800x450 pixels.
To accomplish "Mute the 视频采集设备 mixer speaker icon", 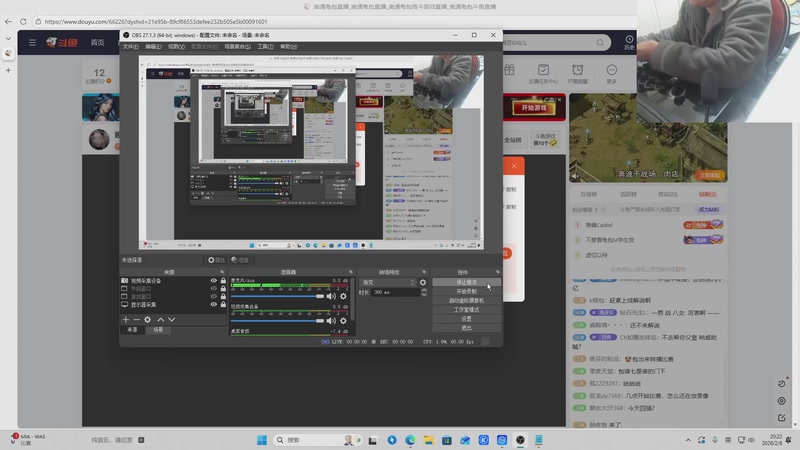I will [x=331, y=320].
